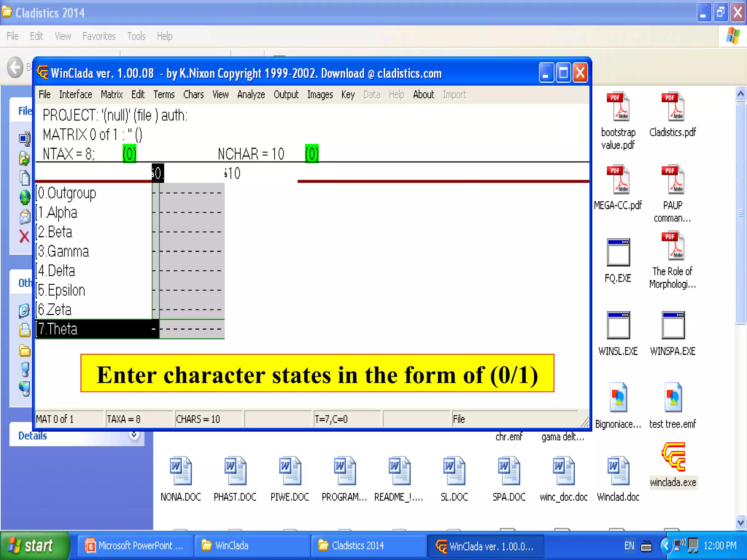This screenshot has height=560, width=747.
Task: Open The Role of Morphologi PDF icon
Action: click(673, 246)
